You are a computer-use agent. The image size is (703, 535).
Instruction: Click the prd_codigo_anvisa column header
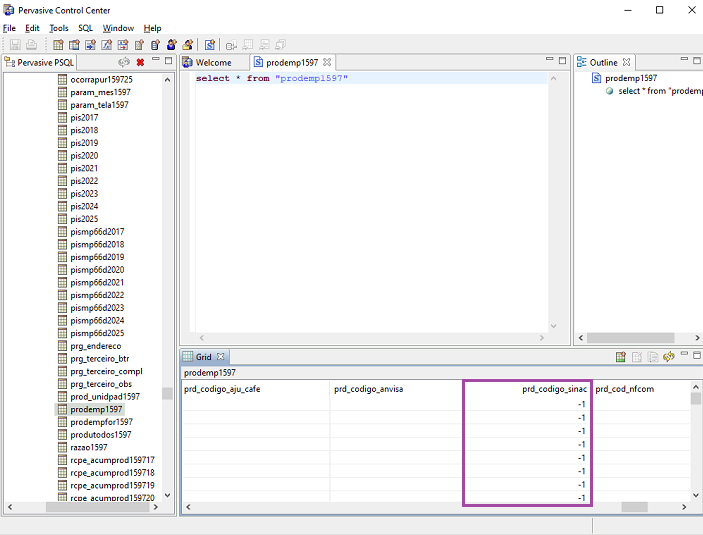point(368,389)
